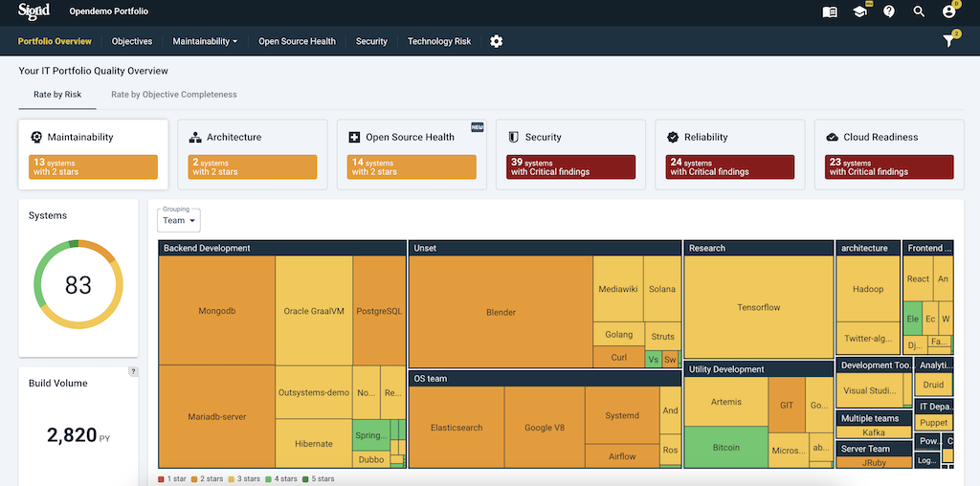The height and width of the screenshot is (486, 980).
Task: Switch to Rate by Objective Completeness tab
Action: (x=174, y=95)
